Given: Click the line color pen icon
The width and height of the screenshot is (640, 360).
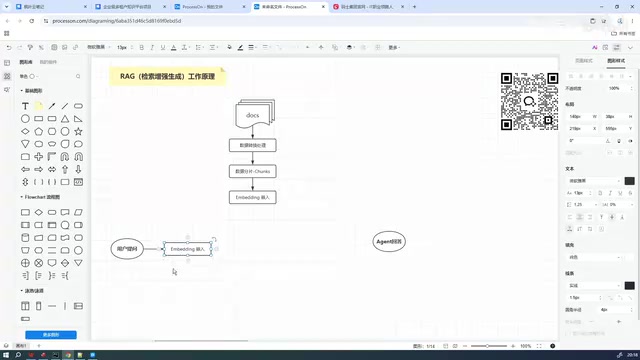Looking at the screenshot, I should tap(240, 47).
